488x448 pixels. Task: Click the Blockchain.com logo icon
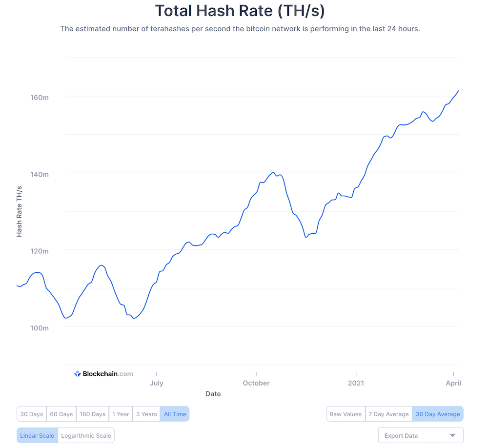77,374
